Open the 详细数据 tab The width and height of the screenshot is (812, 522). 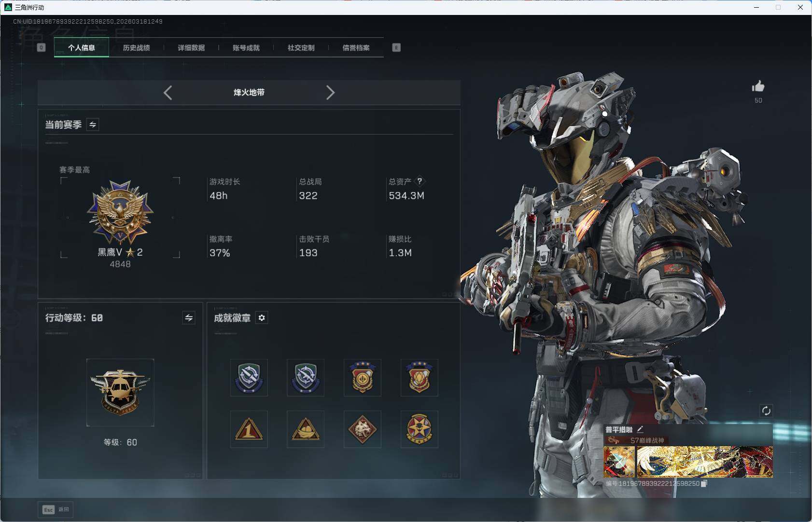pos(191,48)
